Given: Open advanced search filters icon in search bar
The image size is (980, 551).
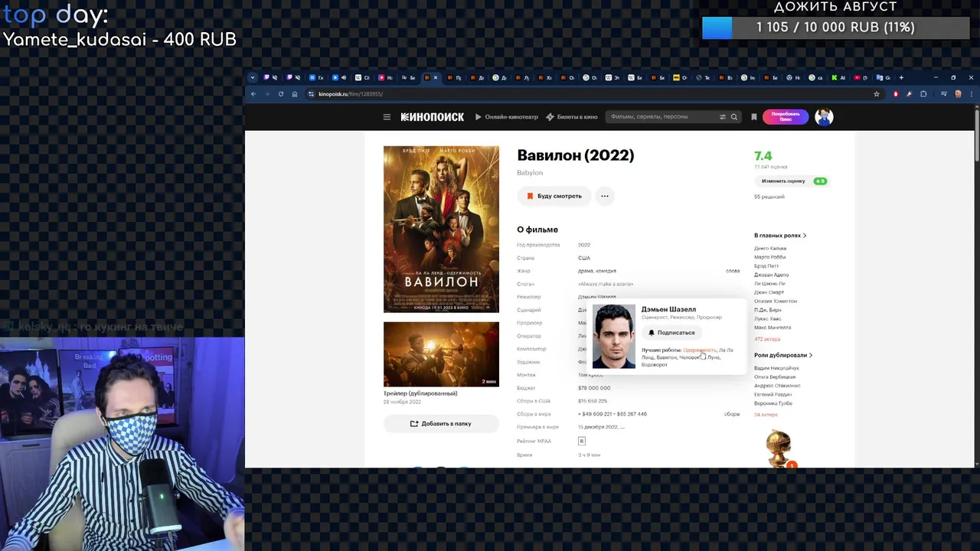Looking at the screenshot, I should pyautogui.click(x=722, y=117).
